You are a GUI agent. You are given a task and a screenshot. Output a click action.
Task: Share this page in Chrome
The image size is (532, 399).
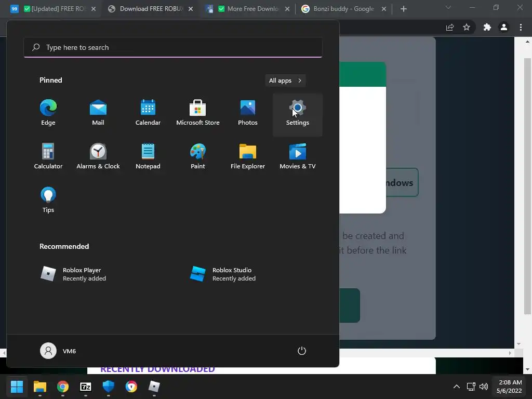click(450, 28)
